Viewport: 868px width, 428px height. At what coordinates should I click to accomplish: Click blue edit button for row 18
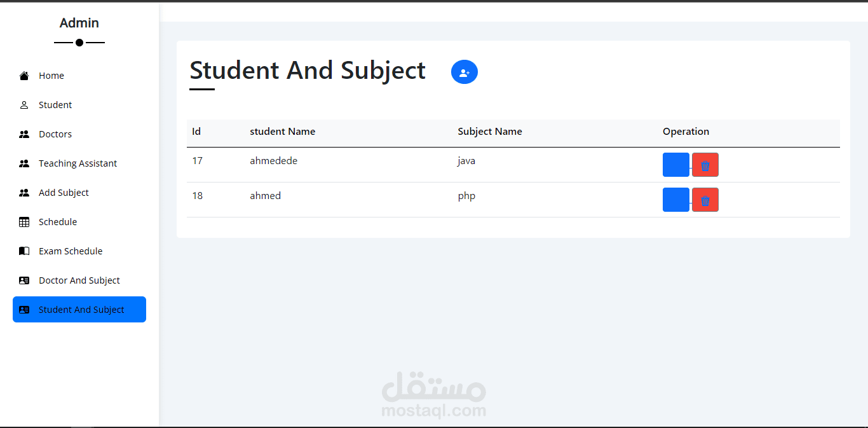(x=675, y=200)
